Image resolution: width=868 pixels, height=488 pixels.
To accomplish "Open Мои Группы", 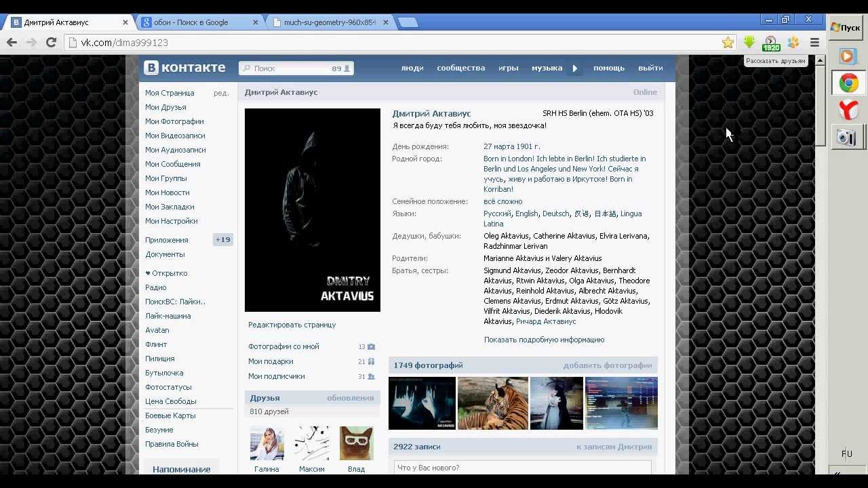I will pos(165,178).
